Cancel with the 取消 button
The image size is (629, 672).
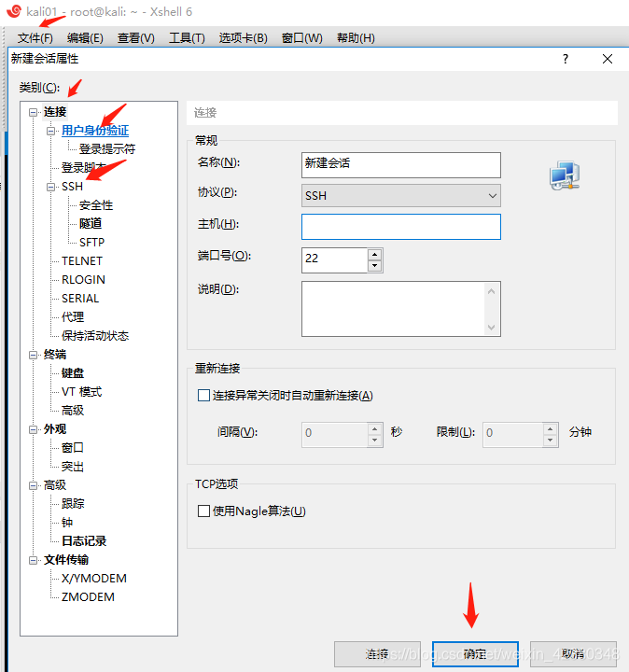pyautogui.click(x=573, y=654)
